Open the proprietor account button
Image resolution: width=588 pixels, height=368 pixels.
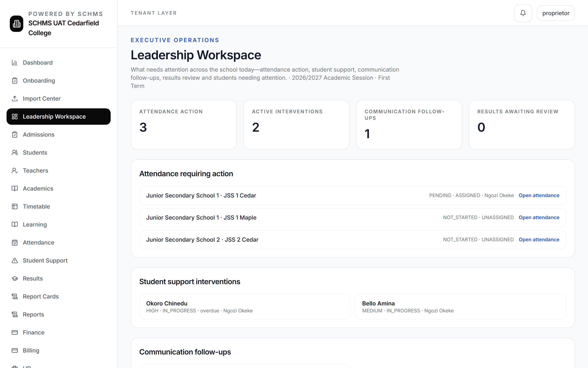556,13
